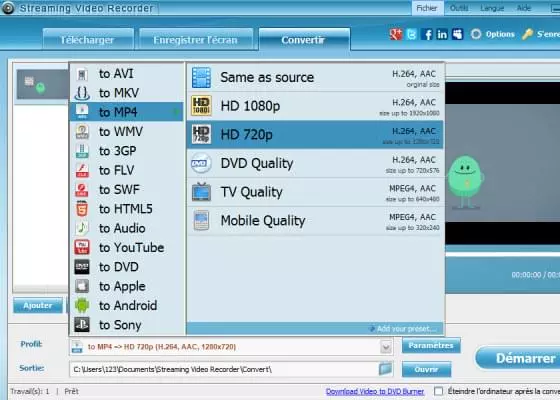Screen dimensions: 560x400
Task: Choose the to Android format text
Action: click(128, 305)
